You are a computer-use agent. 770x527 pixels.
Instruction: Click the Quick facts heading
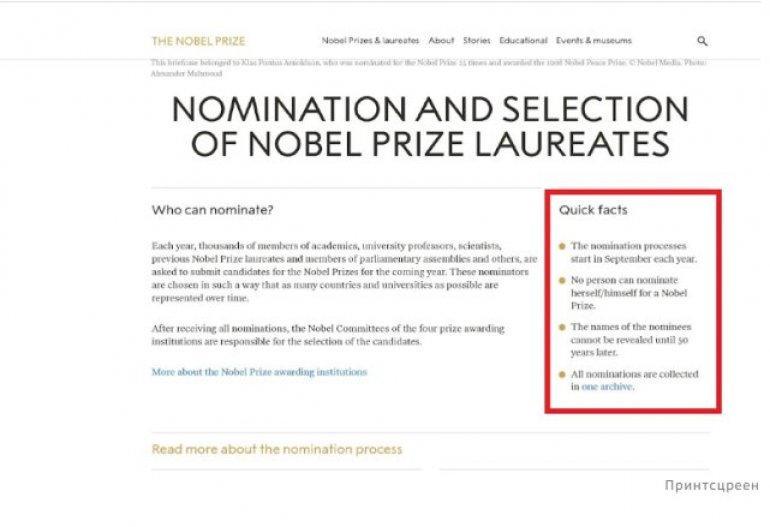pos(593,210)
